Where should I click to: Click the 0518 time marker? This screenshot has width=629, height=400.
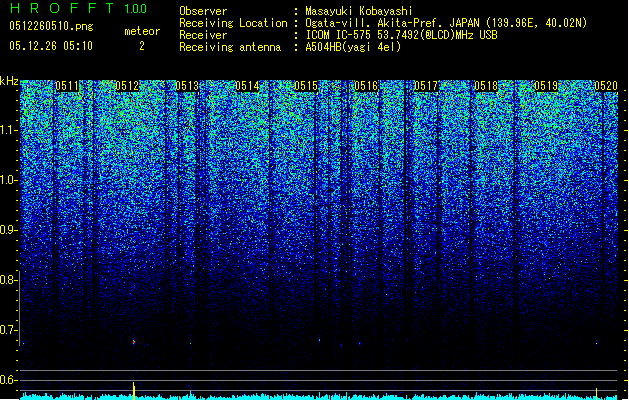486,86
